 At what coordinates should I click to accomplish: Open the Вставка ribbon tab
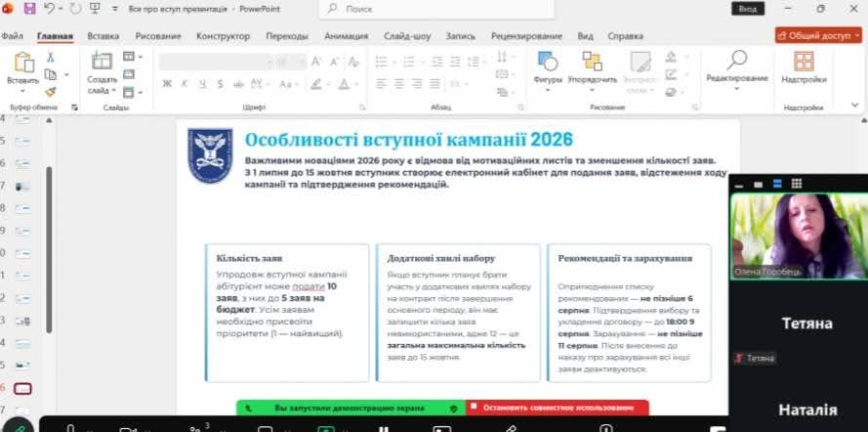[103, 36]
